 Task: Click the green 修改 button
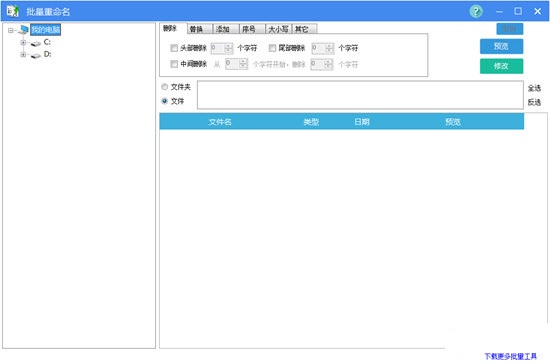[502, 66]
